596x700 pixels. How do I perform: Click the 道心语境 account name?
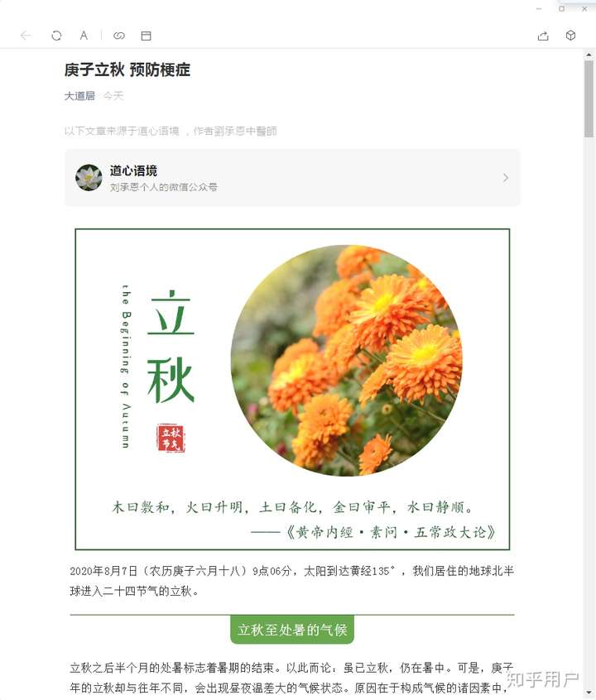click(133, 170)
